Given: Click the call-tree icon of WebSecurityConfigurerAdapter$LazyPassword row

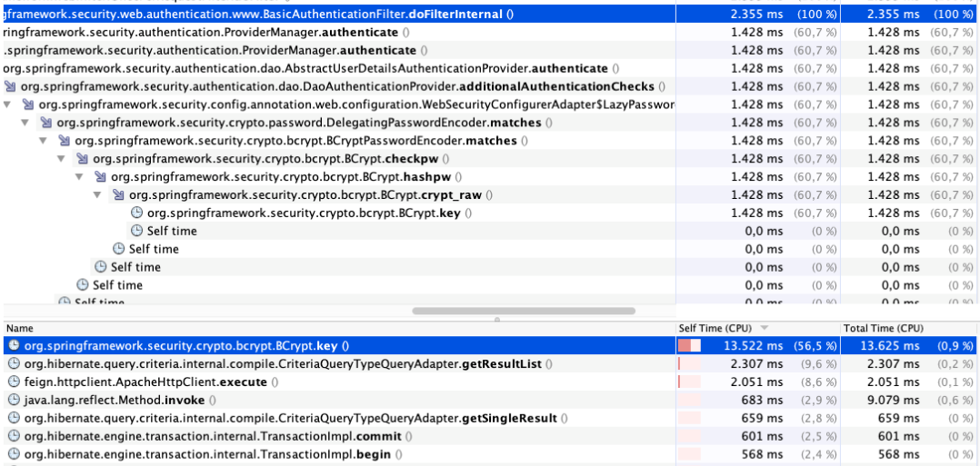Looking at the screenshot, I should point(29,104).
